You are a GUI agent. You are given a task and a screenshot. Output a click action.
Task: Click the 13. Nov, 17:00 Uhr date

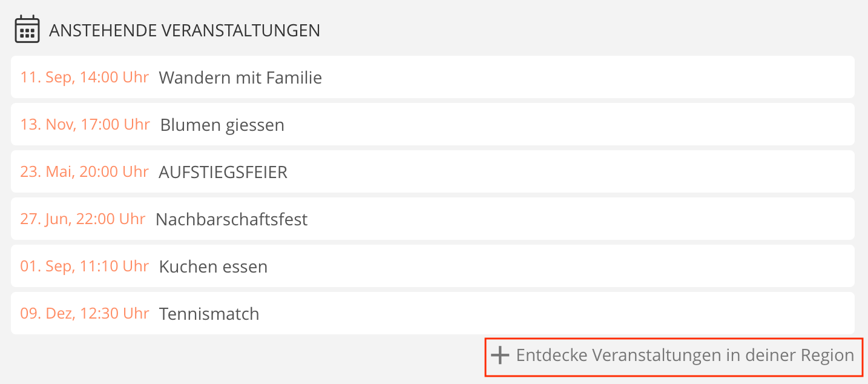click(85, 125)
